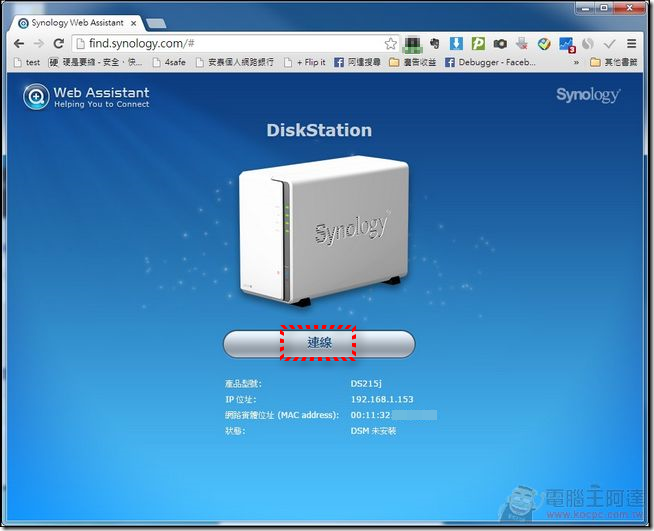The height and width of the screenshot is (531, 654).
Task: Click the Web Assistant magnifier logo
Action: pyautogui.click(x=36, y=97)
